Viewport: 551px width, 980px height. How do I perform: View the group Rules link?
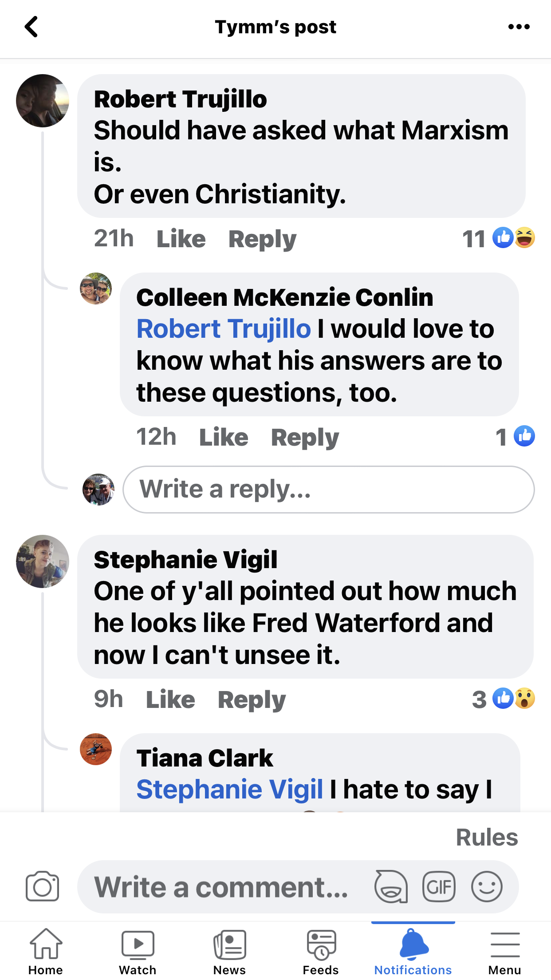[487, 838]
